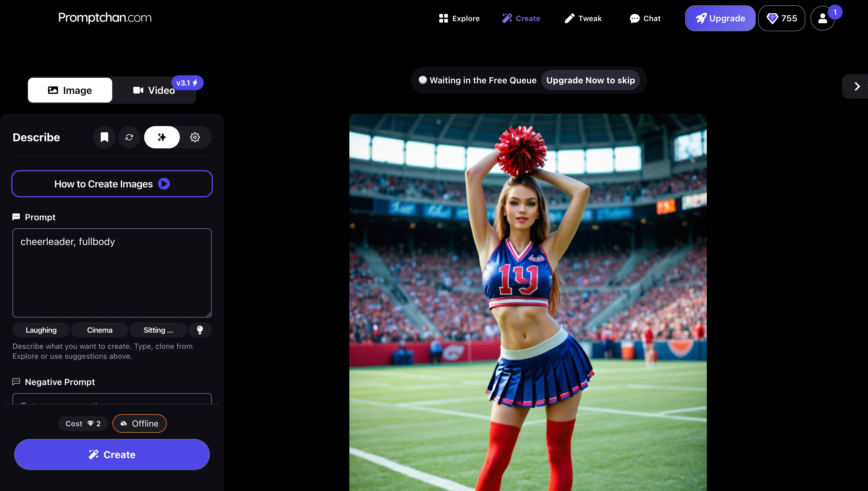Open the gear settings icon in Describe
The image size is (868, 491).
[195, 137]
